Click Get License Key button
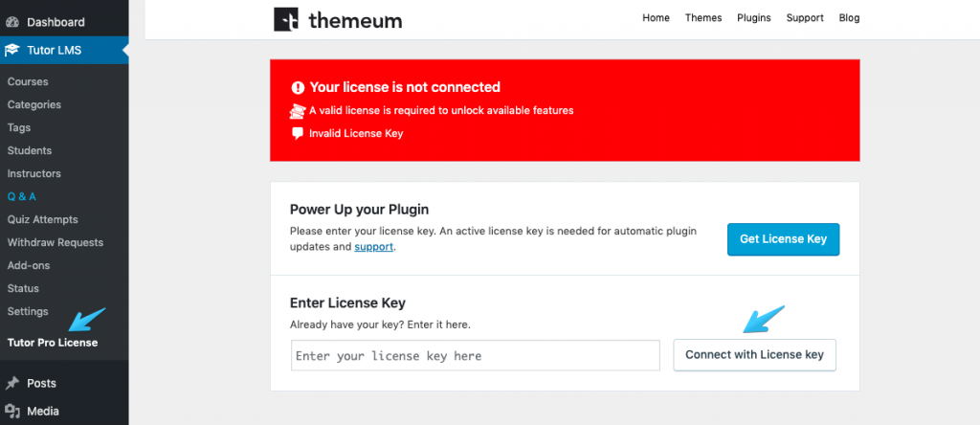980x425 pixels. click(x=783, y=239)
